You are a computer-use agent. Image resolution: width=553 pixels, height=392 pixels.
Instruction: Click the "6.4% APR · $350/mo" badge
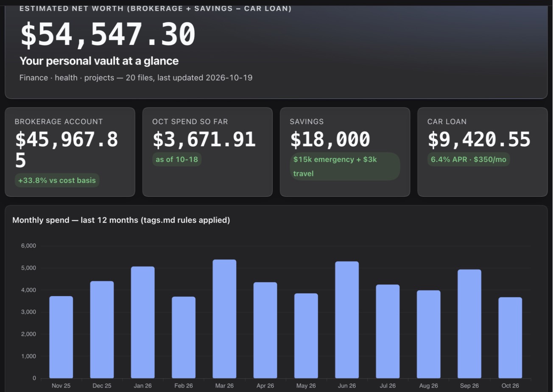[x=469, y=160]
